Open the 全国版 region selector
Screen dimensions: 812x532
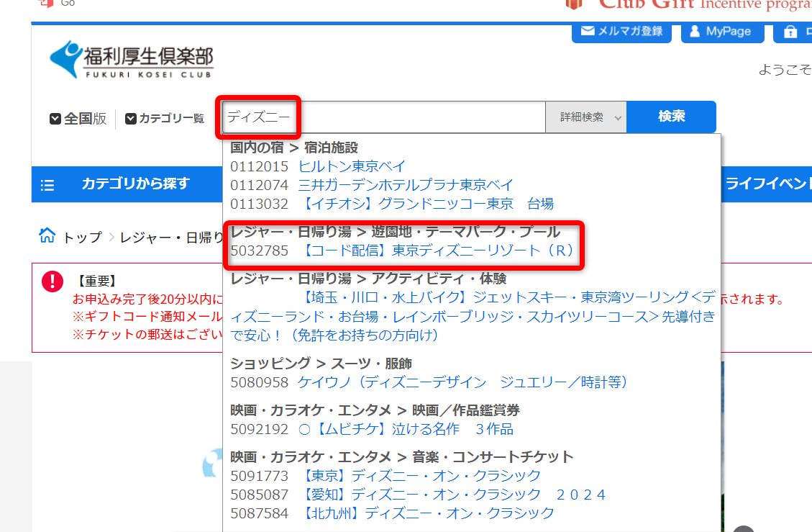pyautogui.click(x=78, y=119)
